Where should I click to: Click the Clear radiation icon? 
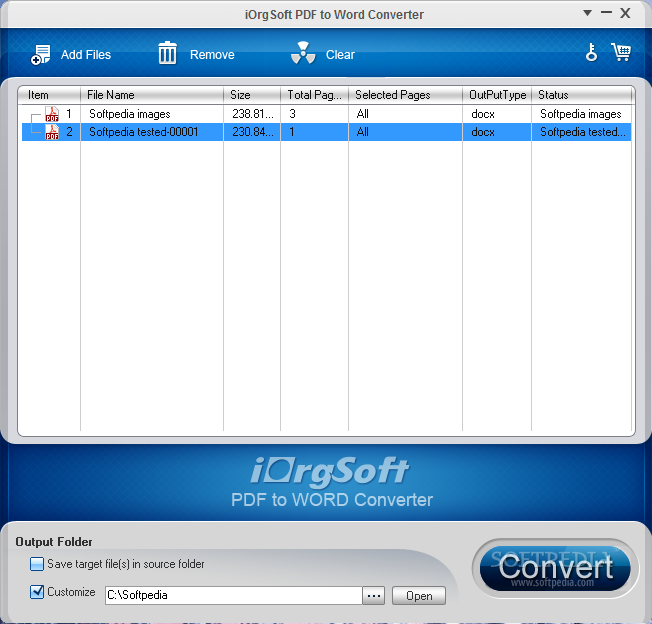(x=303, y=53)
